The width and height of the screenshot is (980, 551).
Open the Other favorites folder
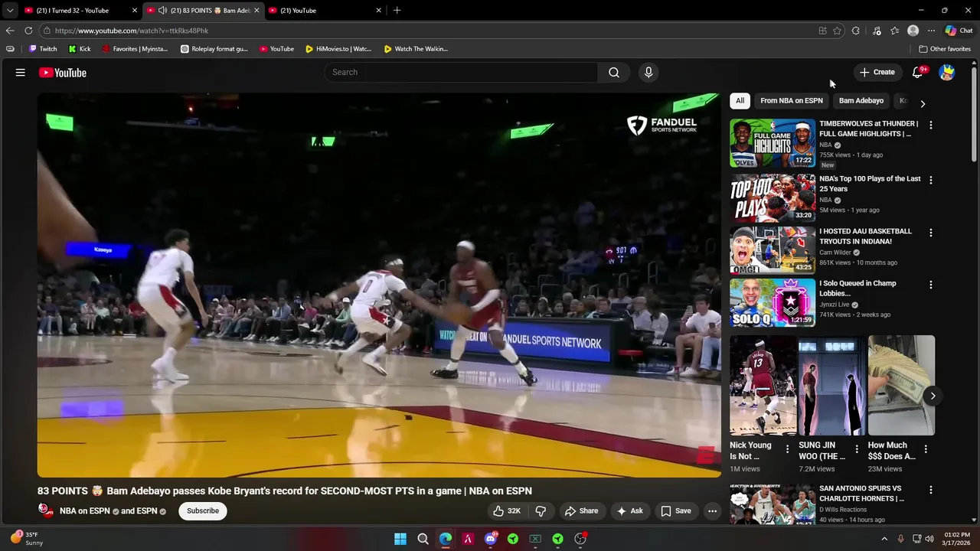(x=945, y=49)
